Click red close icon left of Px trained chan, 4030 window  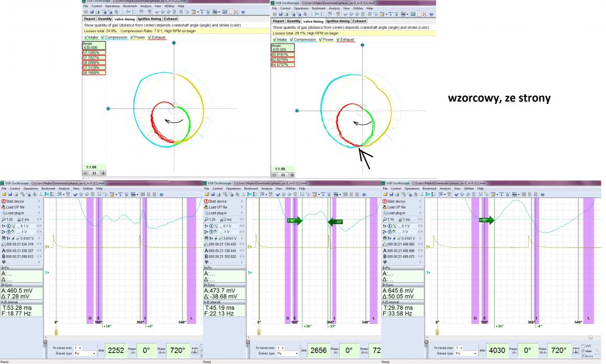coord(427,341)
